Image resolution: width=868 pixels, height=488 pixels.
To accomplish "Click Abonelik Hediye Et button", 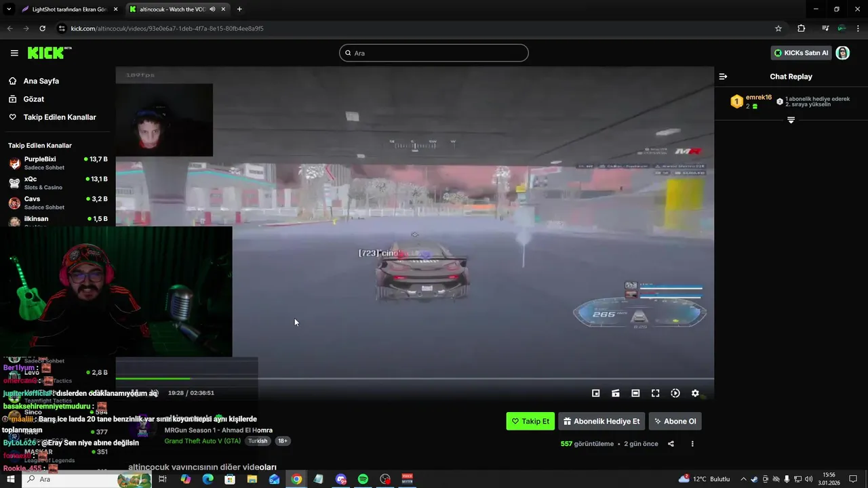I will coord(602,421).
